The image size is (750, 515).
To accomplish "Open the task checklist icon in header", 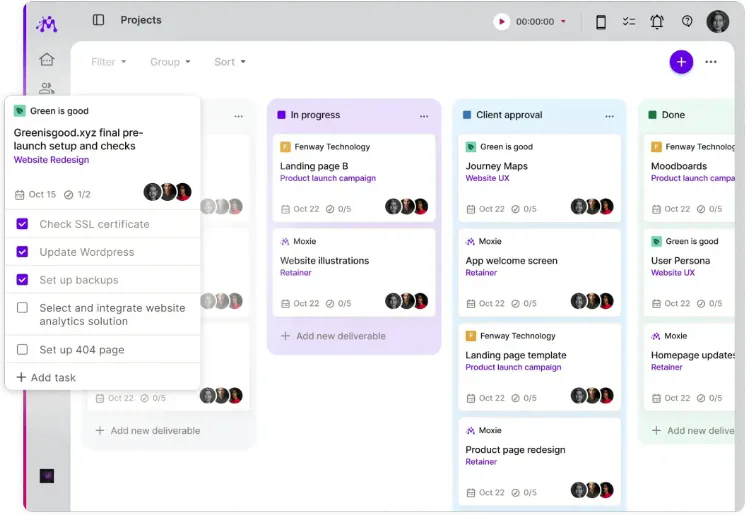I will tap(629, 22).
